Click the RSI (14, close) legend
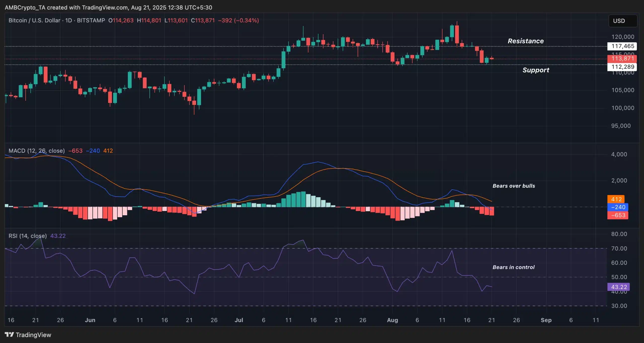The image size is (644, 343). 27,236
